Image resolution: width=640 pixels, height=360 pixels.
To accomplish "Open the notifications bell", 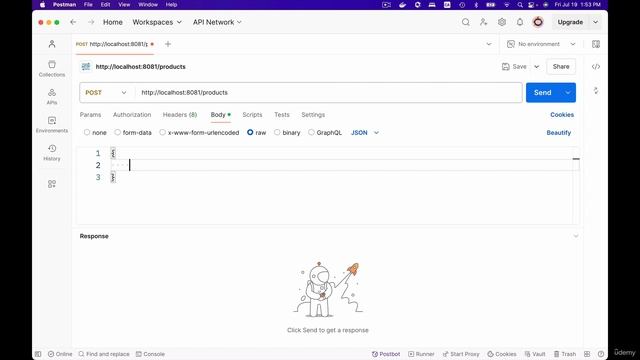I will tap(520, 22).
